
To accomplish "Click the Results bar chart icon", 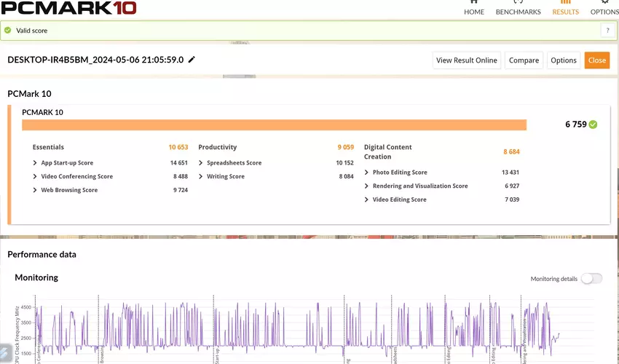I will [x=565, y=2].
